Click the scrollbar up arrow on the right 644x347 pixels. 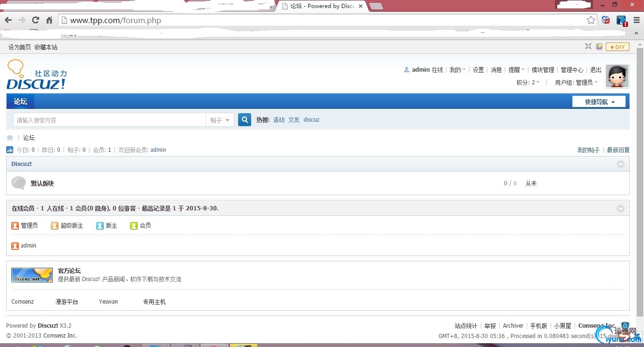[x=640, y=43]
